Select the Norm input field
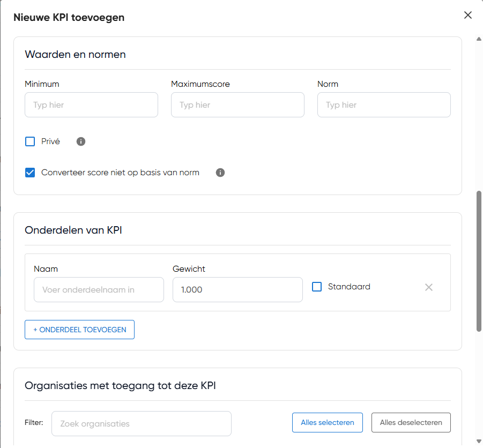The width and height of the screenshot is (483, 448). click(384, 105)
